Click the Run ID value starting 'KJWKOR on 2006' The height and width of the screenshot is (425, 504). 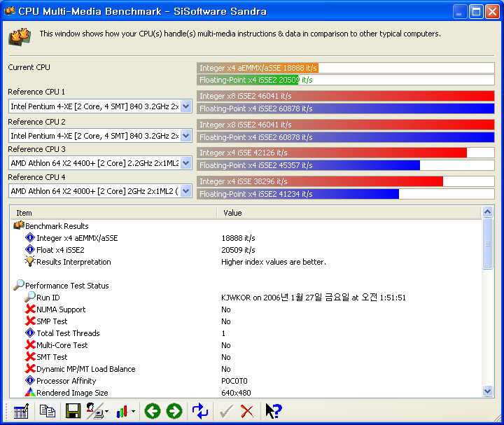coord(314,298)
